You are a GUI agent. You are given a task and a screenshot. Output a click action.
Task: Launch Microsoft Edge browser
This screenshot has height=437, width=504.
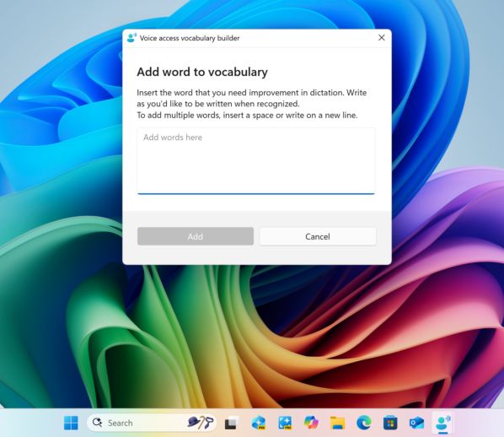(x=364, y=423)
